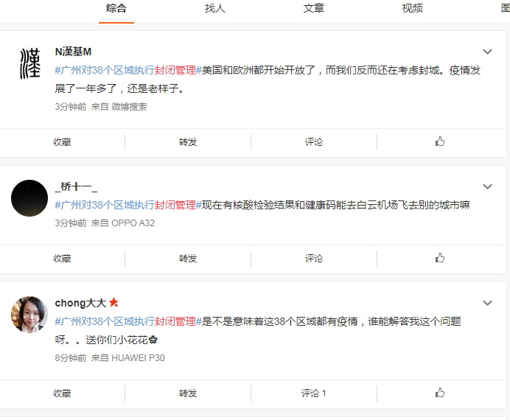Click post text 展了一年多了，还是老样子。

[x=119, y=88]
